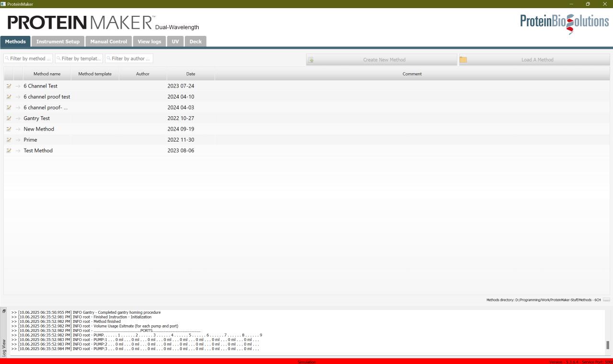Viewport: 613px width, 364px height.
Task: Click the edit icon for 6 Channel Test
Action: pyautogui.click(x=9, y=86)
